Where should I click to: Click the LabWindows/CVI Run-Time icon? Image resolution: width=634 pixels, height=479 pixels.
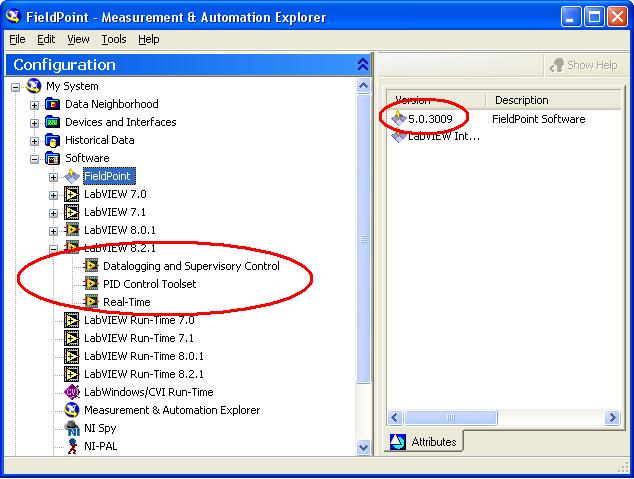[72, 392]
